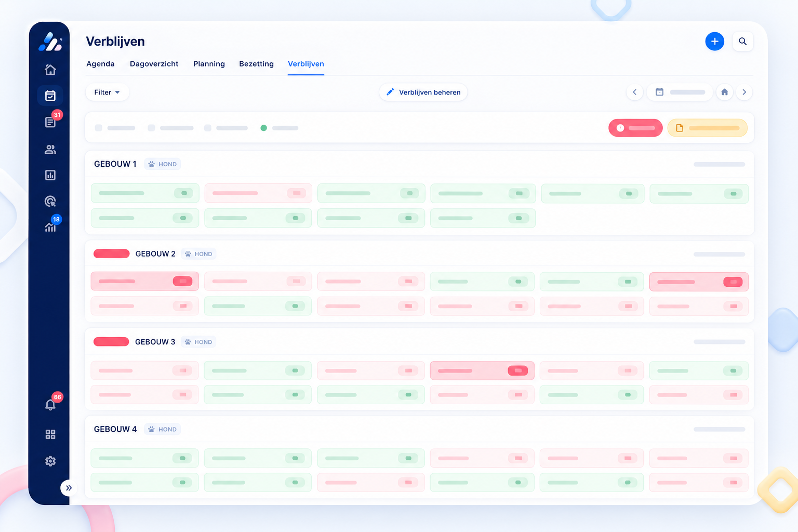Toggle first checkbox in the legend bar

tap(98, 128)
